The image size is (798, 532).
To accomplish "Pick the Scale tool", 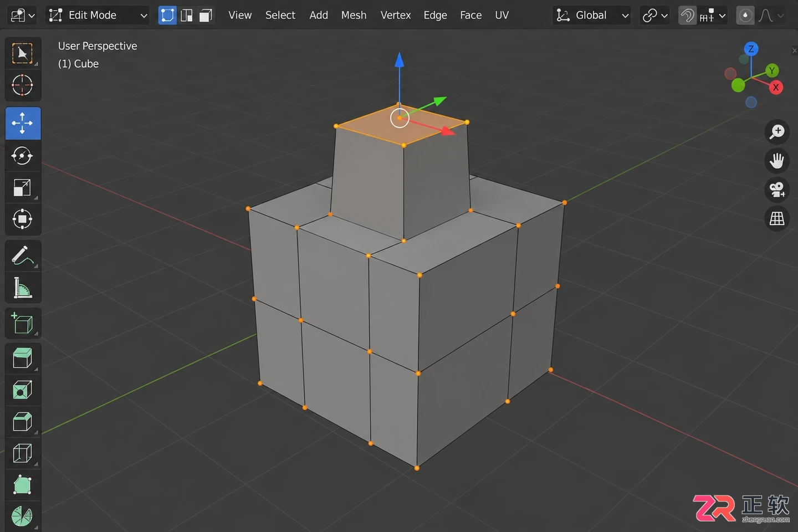I will click(x=23, y=187).
